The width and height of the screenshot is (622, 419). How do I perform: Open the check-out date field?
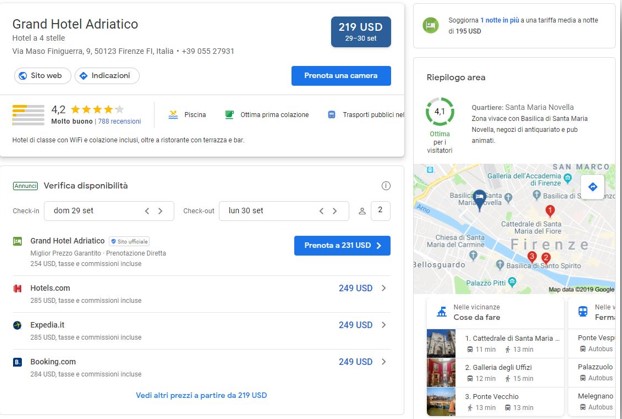point(284,211)
